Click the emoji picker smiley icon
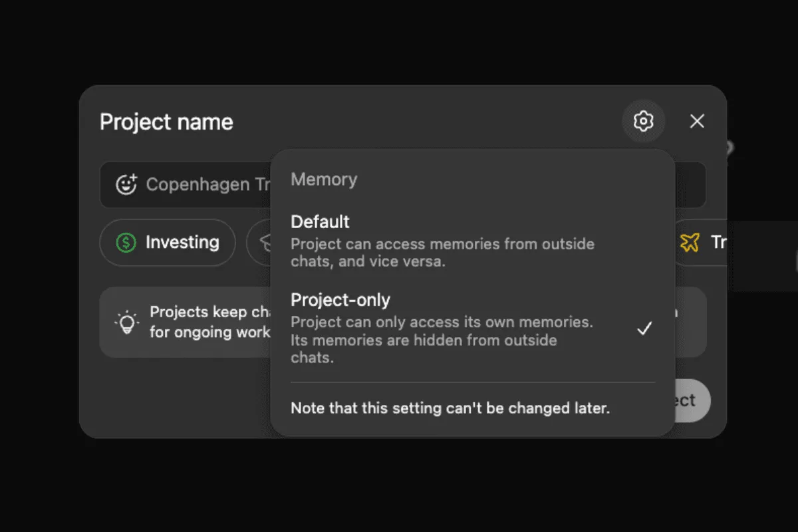 point(126,184)
